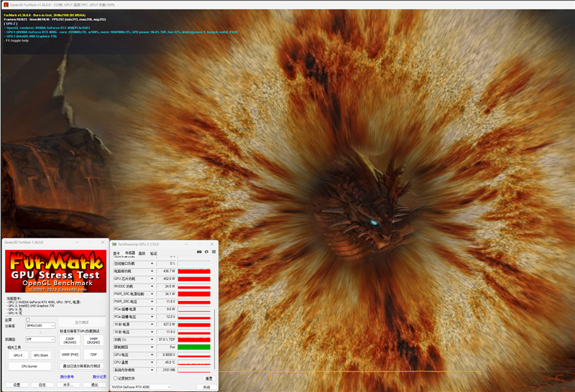Viewport: 575px width, 392px height.
Task: Open the GPU-Z hamburger menu
Action: tap(213, 252)
